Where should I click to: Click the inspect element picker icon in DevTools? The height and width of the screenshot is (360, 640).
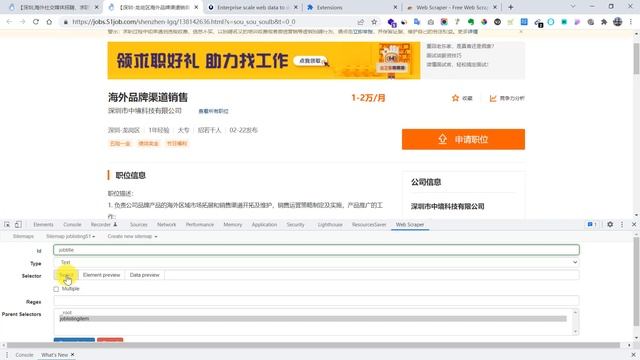(7, 224)
